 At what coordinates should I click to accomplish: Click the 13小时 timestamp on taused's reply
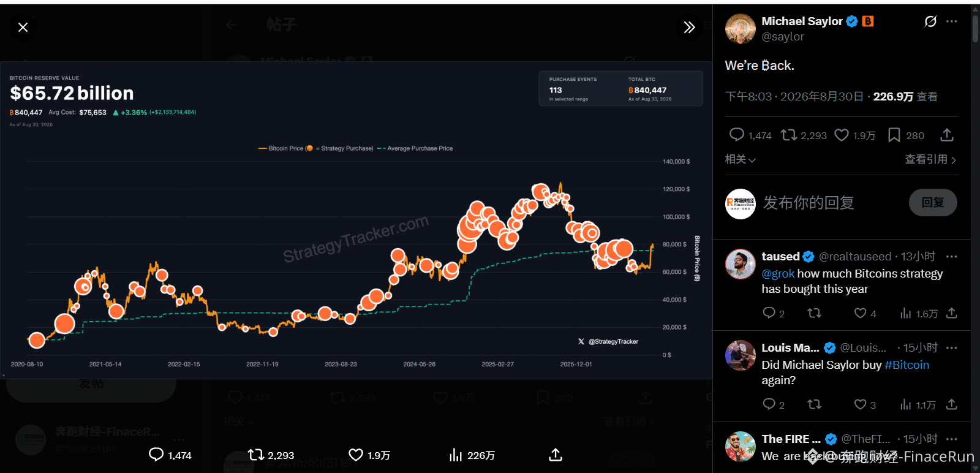(x=918, y=257)
